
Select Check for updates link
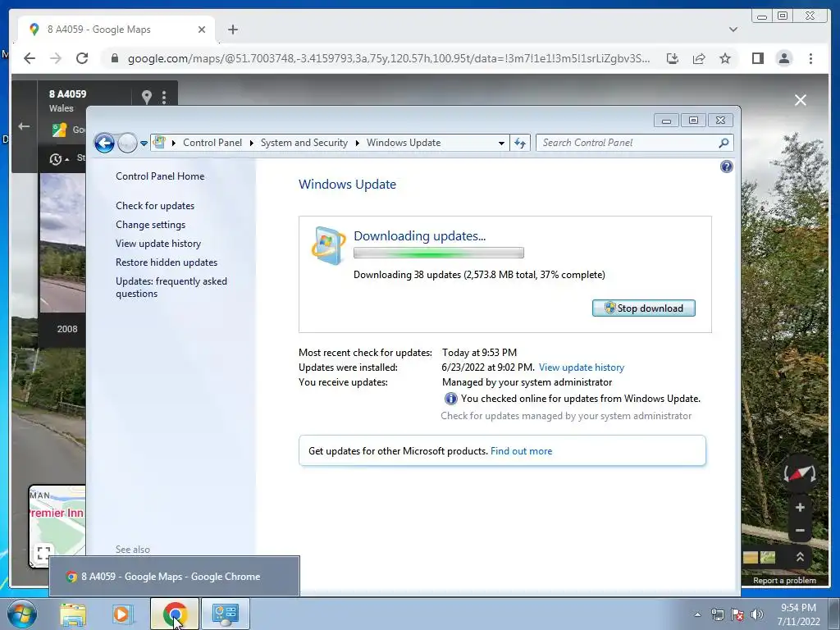(155, 206)
